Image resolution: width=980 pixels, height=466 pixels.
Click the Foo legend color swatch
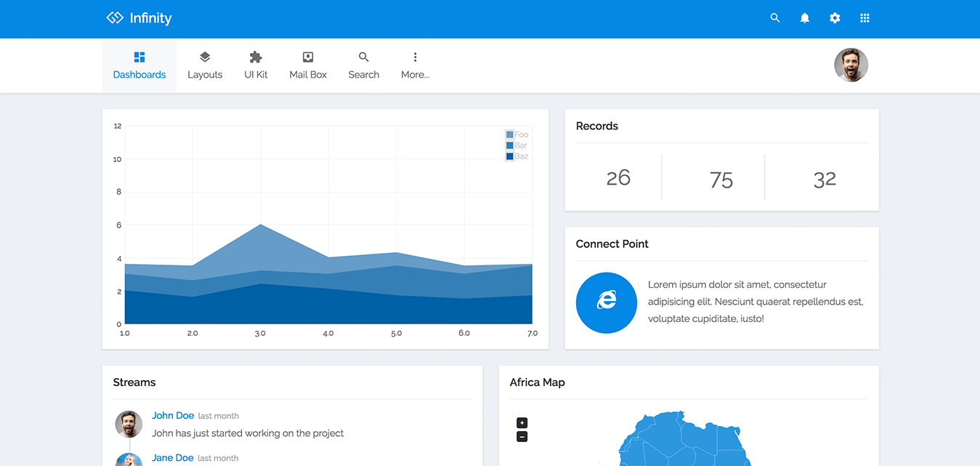[x=510, y=134]
